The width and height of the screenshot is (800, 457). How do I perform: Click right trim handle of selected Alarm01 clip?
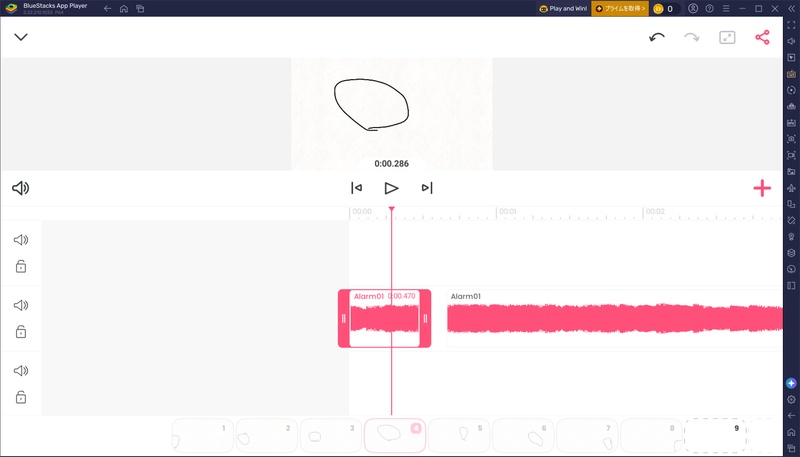click(426, 319)
